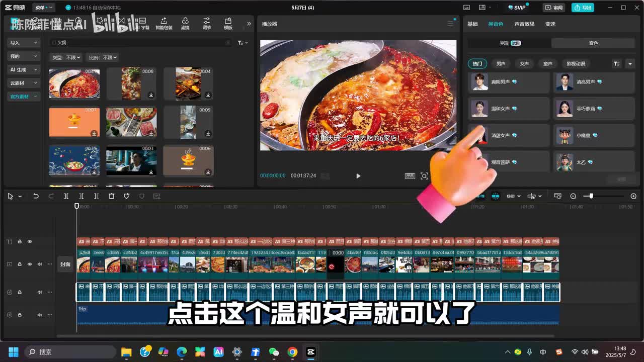
Task: Delete selected clip with trash icon
Action: pyautogui.click(x=112, y=196)
